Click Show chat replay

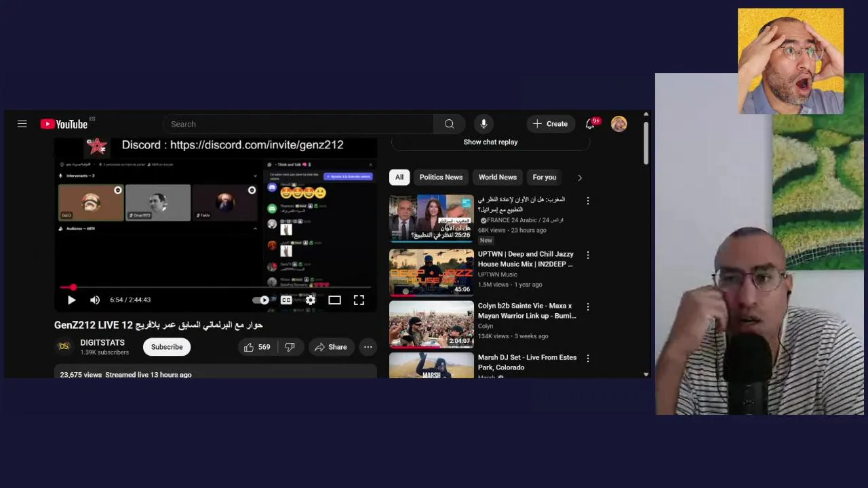pyautogui.click(x=490, y=142)
